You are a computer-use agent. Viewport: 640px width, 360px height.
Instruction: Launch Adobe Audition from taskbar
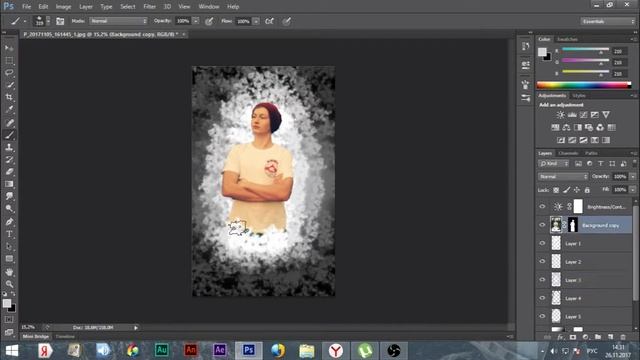[161, 350]
